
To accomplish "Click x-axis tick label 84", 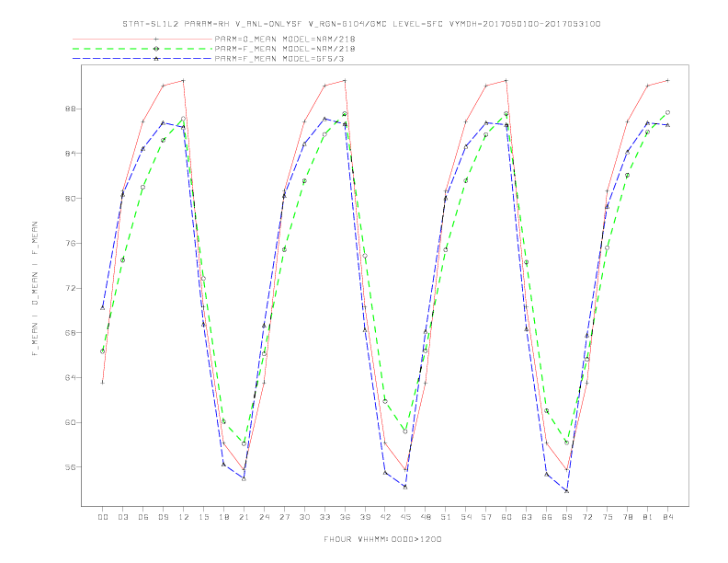I will coord(668,517).
